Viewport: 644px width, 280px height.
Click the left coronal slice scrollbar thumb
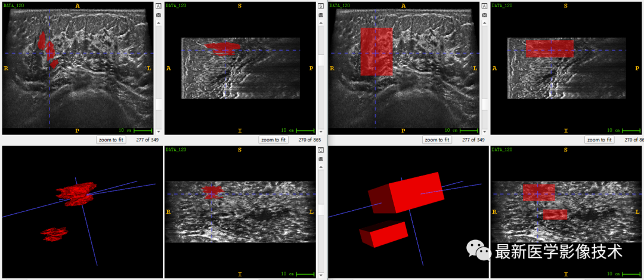coord(321,211)
